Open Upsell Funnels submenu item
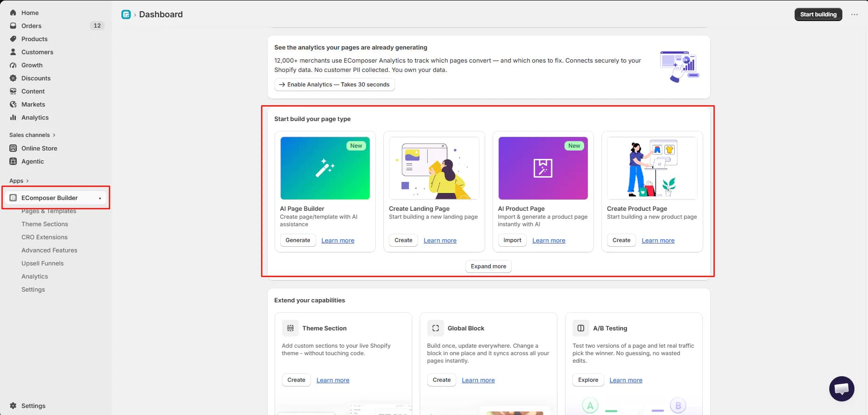 pos(42,264)
